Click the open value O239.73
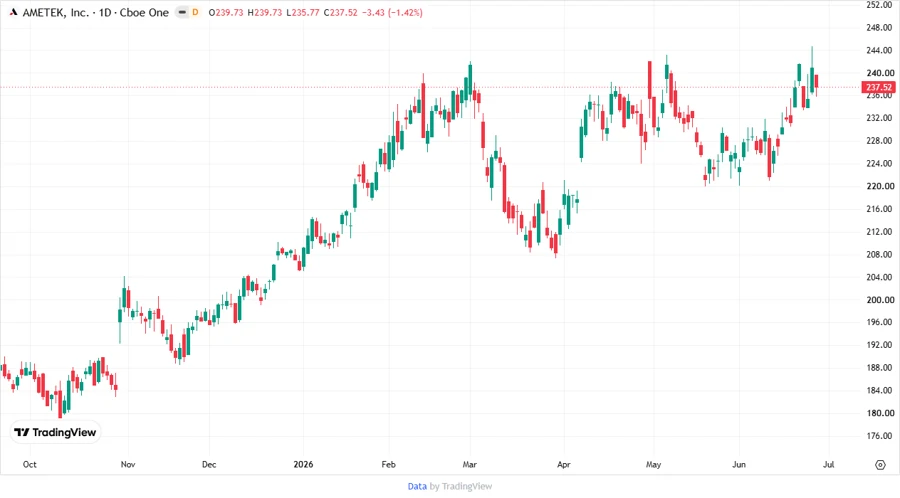 coord(226,12)
